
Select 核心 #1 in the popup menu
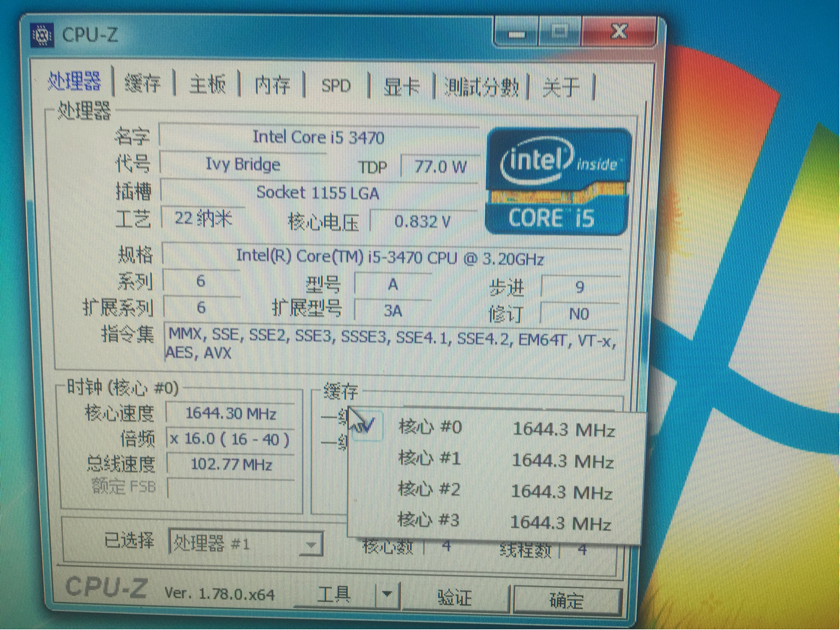click(496, 460)
